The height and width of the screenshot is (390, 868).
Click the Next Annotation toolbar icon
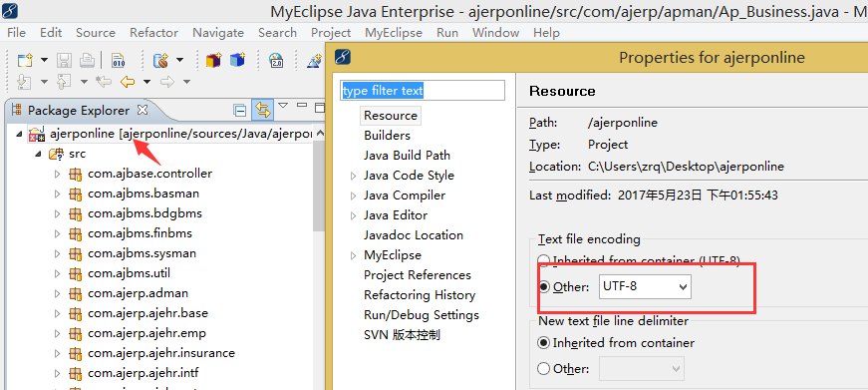click(24, 82)
